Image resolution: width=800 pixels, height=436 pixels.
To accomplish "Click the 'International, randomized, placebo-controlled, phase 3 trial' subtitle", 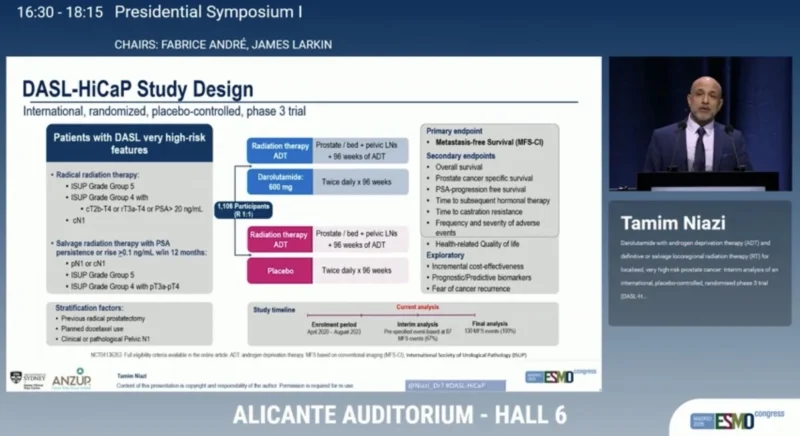I will [164, 111].
